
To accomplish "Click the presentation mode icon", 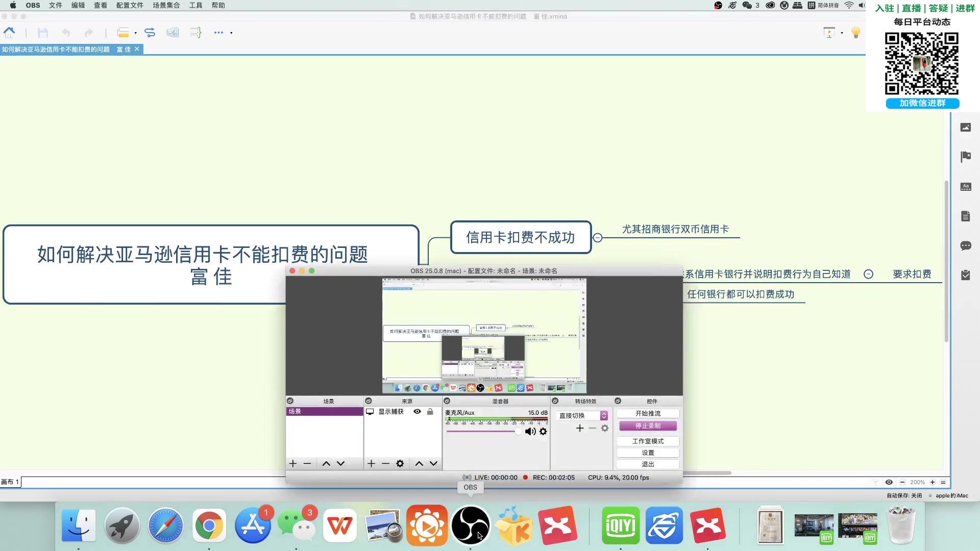I will point(829,33).
